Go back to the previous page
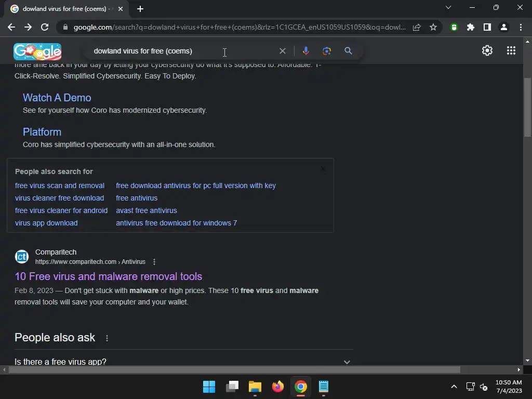Screen dimensions: 532x399 pos(11,27)
